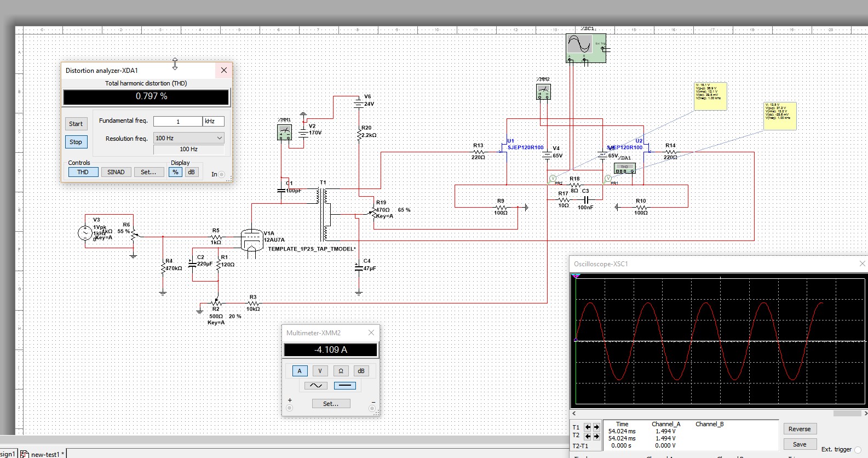Select AC sine signal mode on multimeter
This screenshot has height=458, width=868.
pyautogui.click(x=316, y=386)
